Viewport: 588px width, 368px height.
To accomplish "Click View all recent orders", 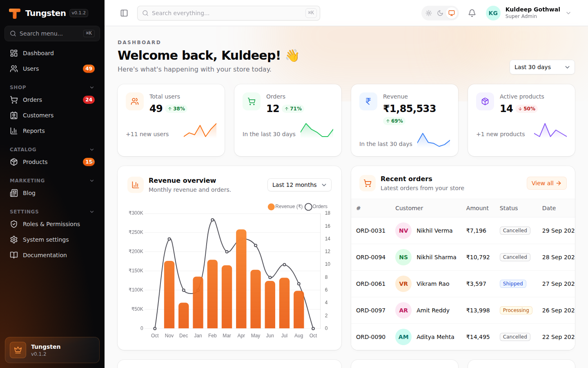I will pos(546,183).
